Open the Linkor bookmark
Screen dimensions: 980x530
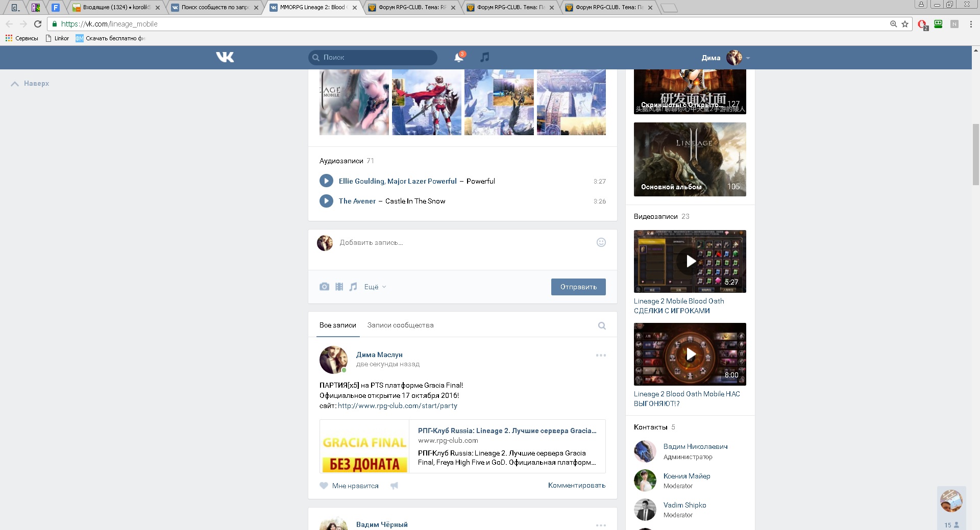tap(58, 38)
